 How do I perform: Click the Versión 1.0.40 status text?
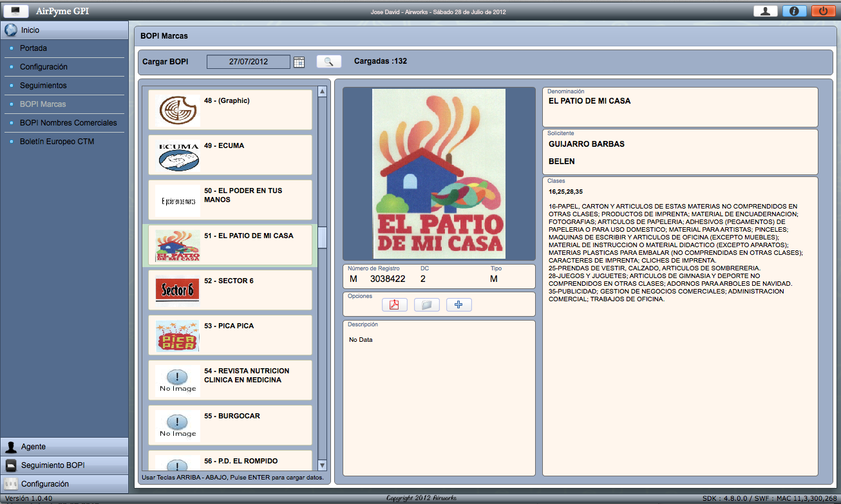pos(29,498)
